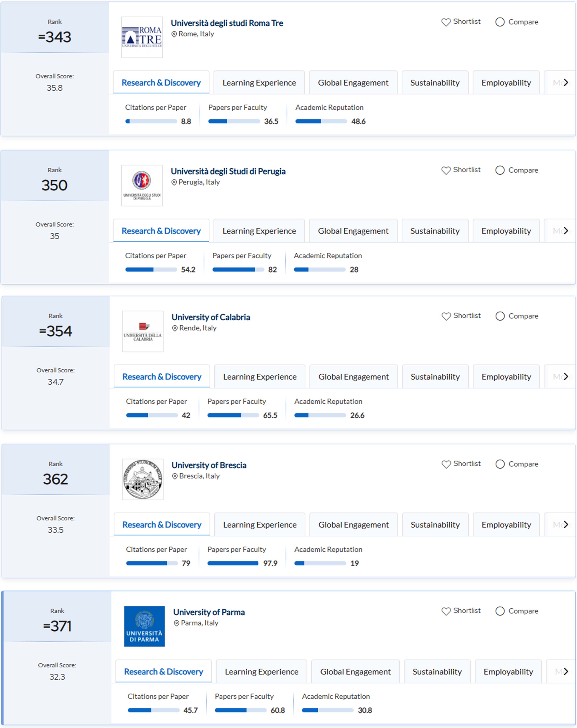Open Università degli Studi di Perugia link

click(x=228, y=171)
